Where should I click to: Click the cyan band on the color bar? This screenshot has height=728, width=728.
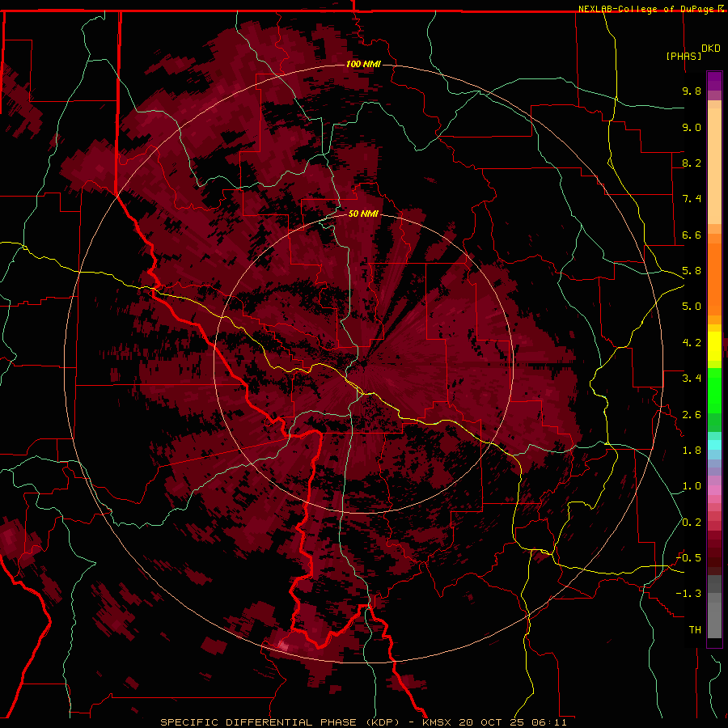point(714,445)
